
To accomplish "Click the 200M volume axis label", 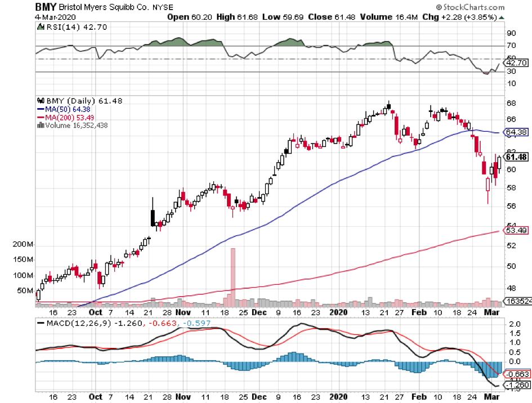I will tap(23, 244).
